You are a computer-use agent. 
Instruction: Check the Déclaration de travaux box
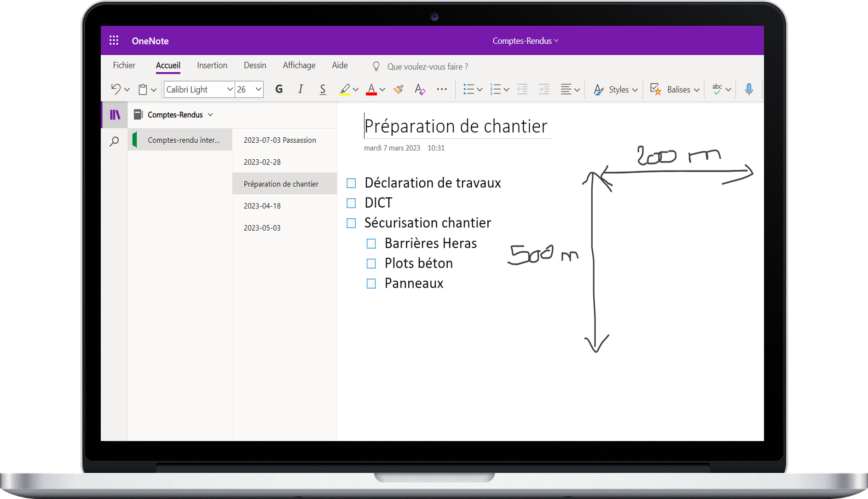[x=351, y=183]
